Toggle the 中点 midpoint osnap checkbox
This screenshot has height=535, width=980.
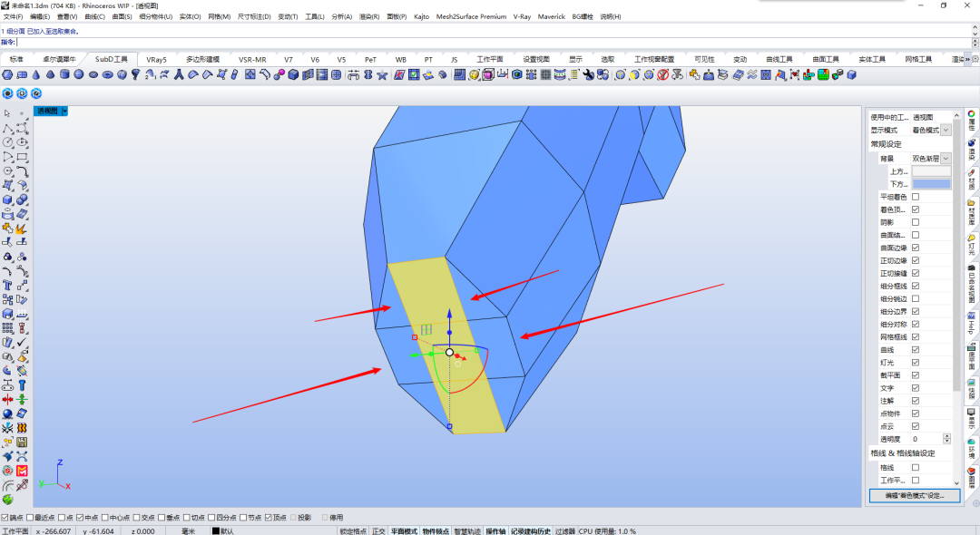80,518
